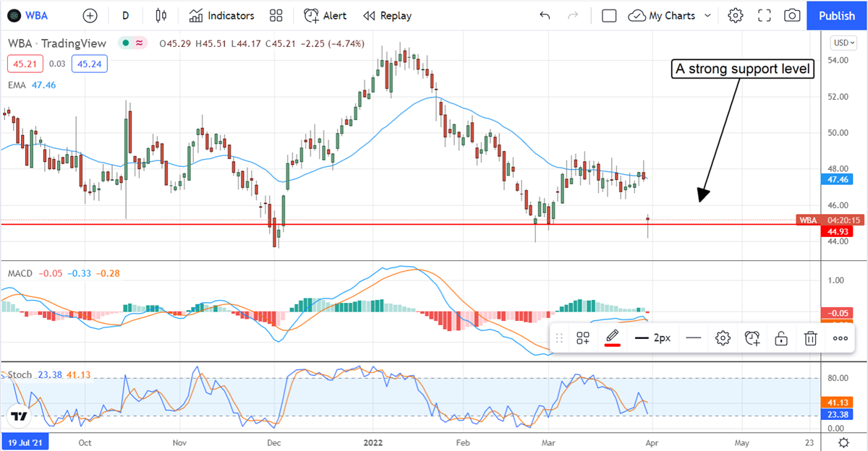Add alert on drawing from floating toolbar
This screenshot has width=868, height=451.
pos(752,338)
